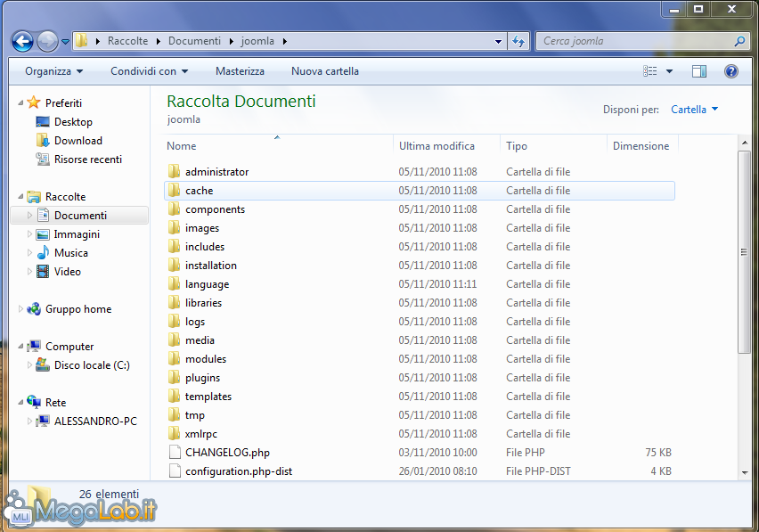The width and height of the screenshot is (759, 532).
Task: Click the refresh button beside address bar
Action: (518, 41)
